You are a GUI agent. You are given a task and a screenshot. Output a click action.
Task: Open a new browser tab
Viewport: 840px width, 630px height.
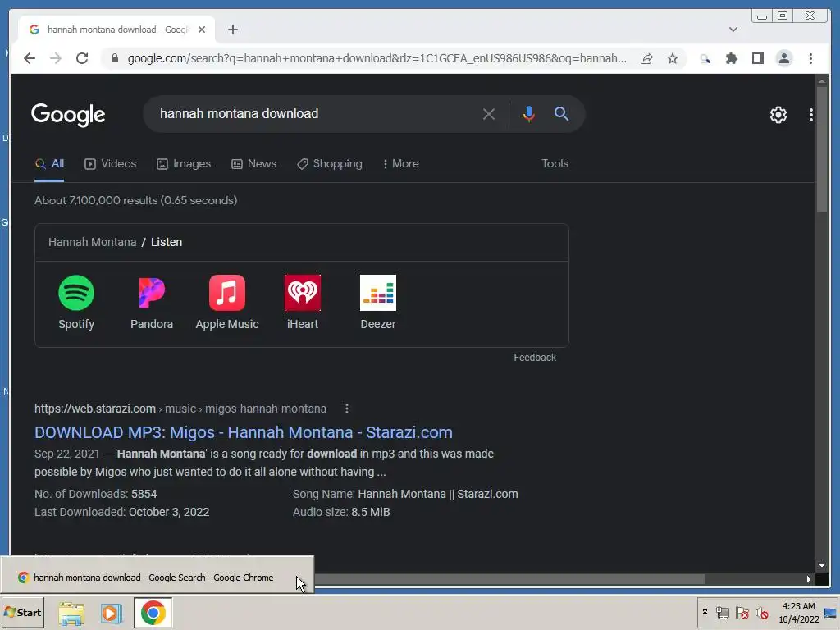[232, 30]
